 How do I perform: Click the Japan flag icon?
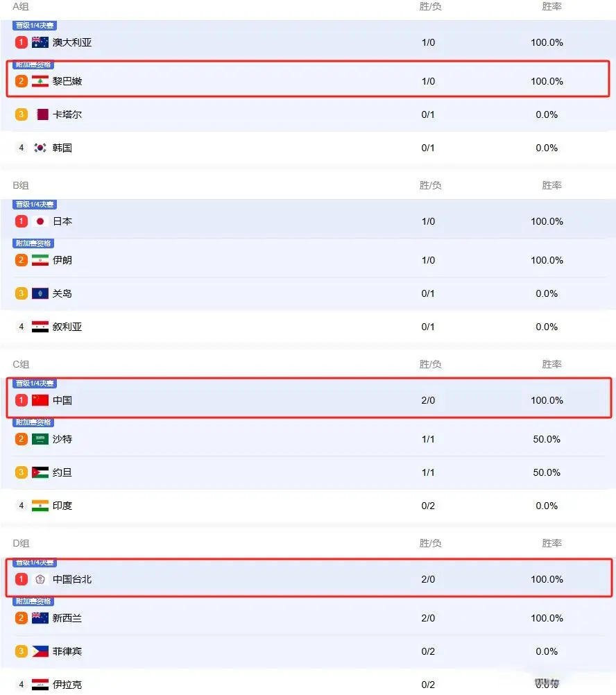(x=40, y=221)
